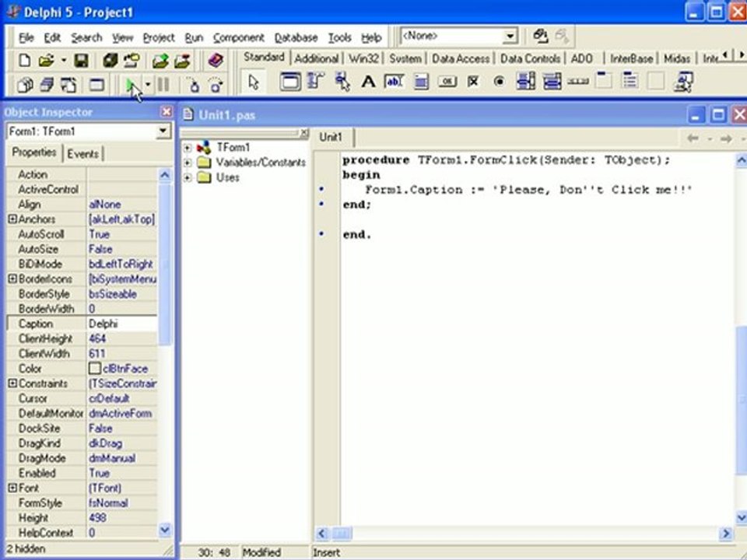The width and height of the screenshot is (747, 560).
Task: Expand the Uses tree node
Action: (x=188, y=177)
